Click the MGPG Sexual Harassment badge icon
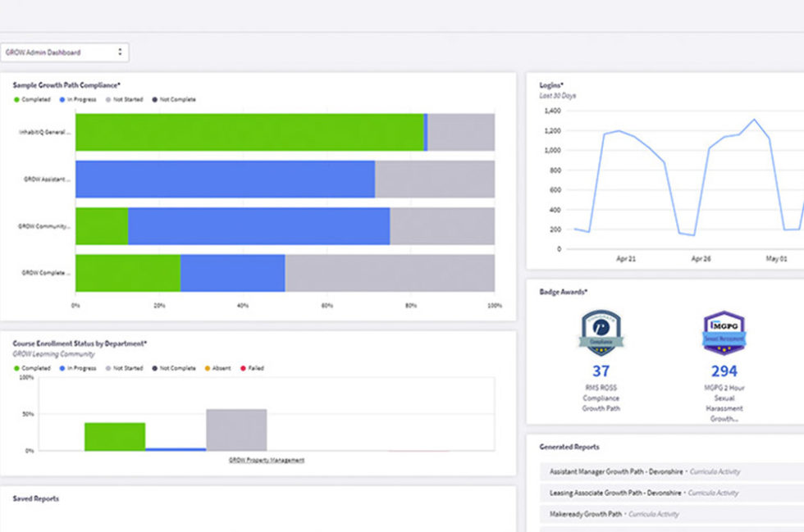Viewport: 804px width, 532px height. (724, 331)
